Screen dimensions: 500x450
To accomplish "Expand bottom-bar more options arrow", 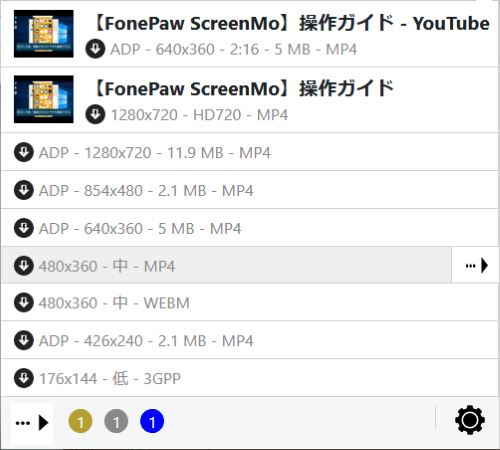I will 32,423.
